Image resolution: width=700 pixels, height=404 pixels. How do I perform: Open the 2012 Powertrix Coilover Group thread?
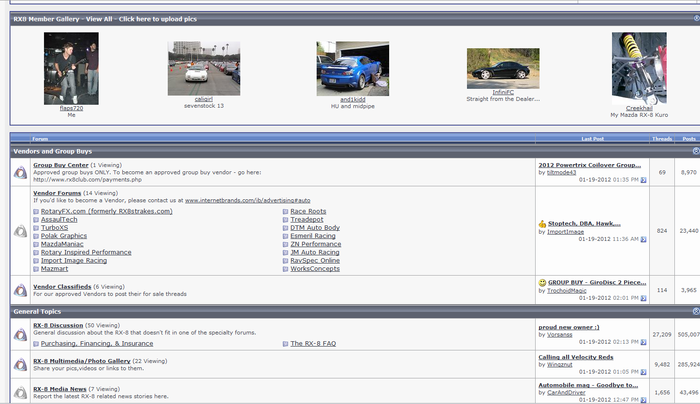(590, 165)
